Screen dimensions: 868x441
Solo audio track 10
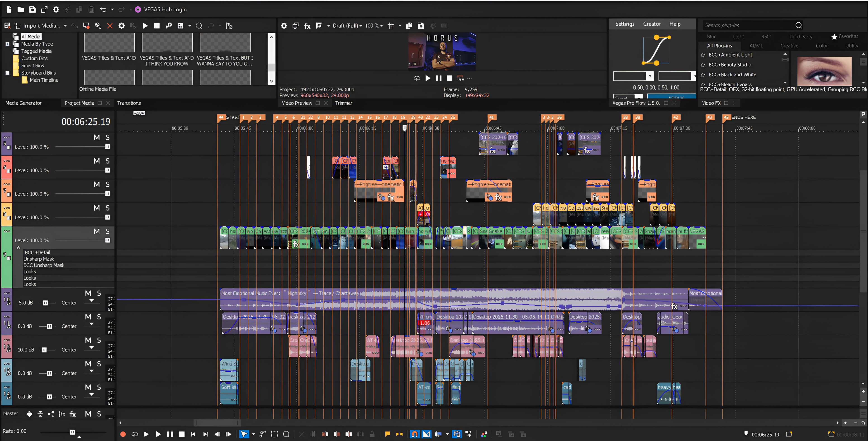tap(99, 293)
